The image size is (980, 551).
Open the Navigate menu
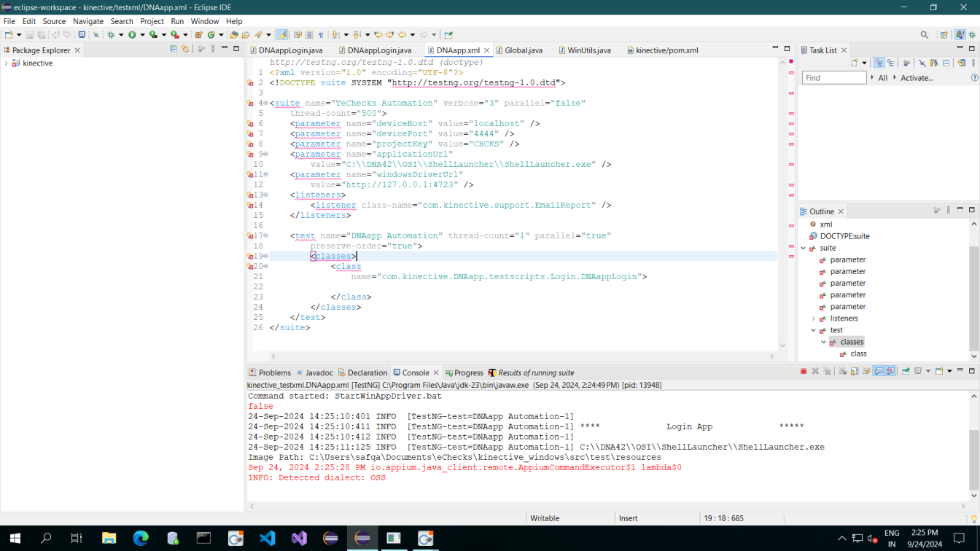click(x=87, y=21)
